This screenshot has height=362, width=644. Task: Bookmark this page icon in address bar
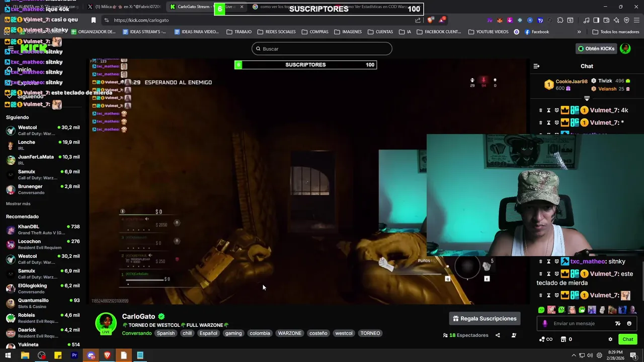pos(93,20)
